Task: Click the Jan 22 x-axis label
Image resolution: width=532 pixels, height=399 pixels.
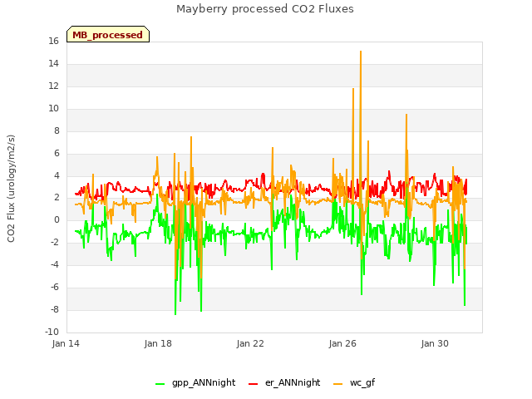Action: [250, 343]
